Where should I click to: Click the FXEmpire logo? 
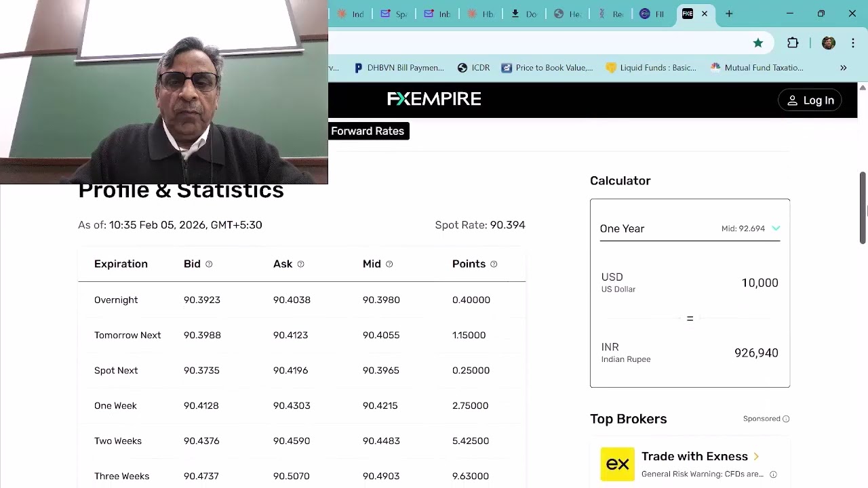tap(434, 100)
